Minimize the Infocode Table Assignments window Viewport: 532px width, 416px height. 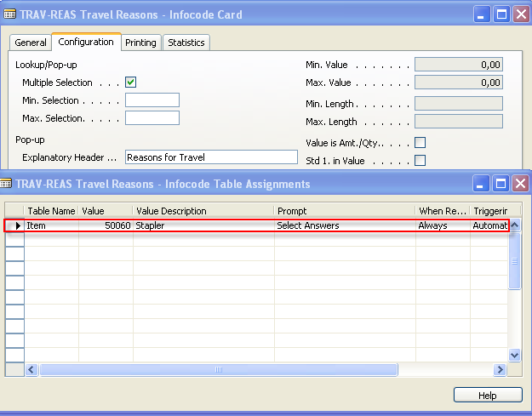pos(480,184)
